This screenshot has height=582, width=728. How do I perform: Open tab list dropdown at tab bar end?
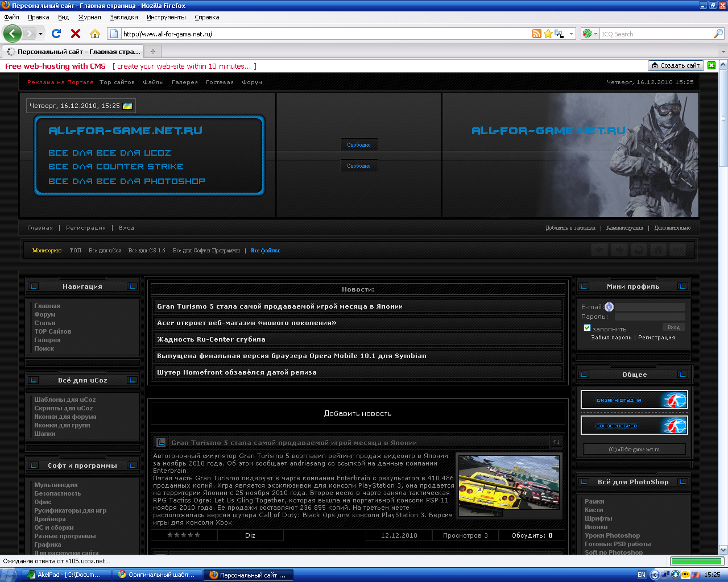click(x=723, y=52)
